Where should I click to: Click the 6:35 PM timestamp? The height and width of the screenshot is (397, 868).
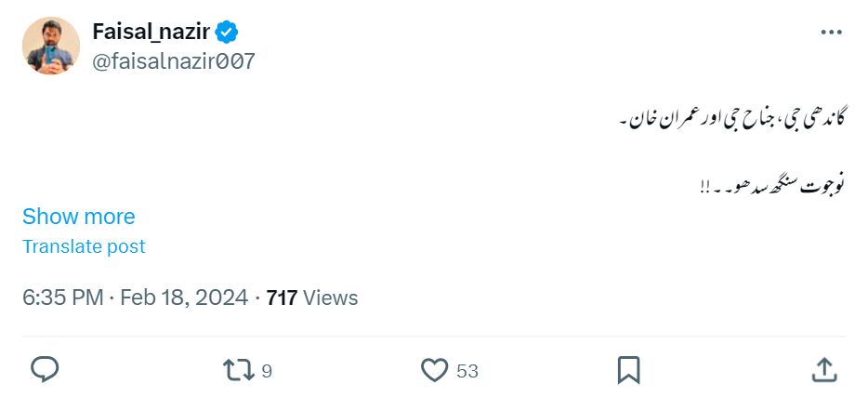[61, 298]
